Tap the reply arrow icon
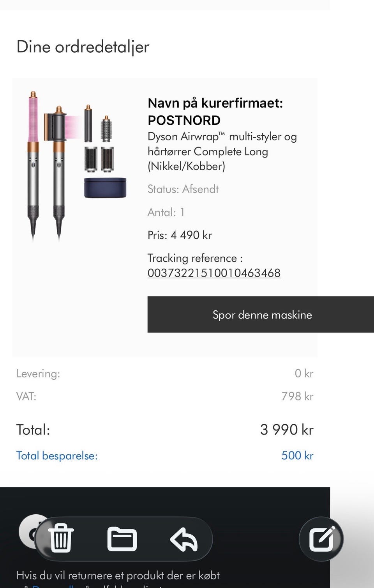374x588 pixels. click(x=184, y=539)
